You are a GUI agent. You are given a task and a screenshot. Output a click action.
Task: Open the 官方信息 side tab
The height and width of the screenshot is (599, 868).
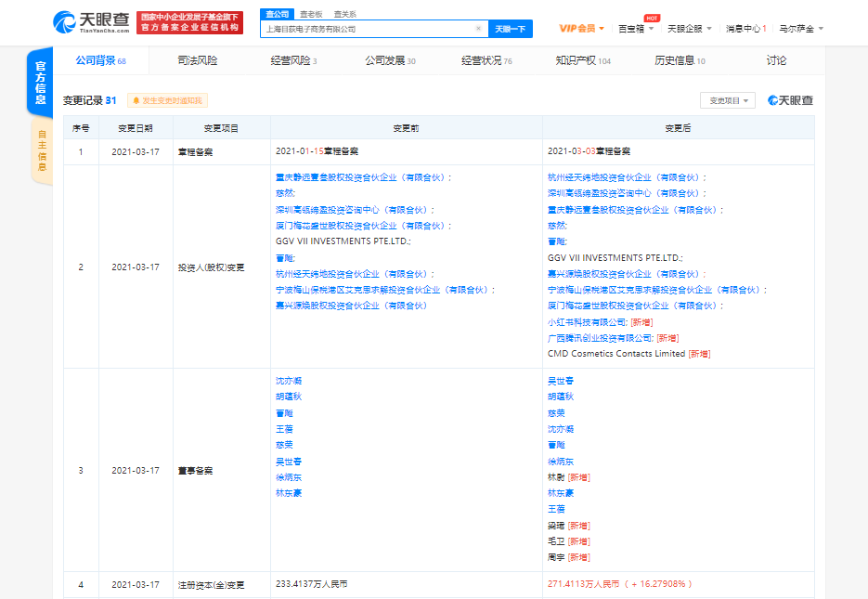[40, 83]
